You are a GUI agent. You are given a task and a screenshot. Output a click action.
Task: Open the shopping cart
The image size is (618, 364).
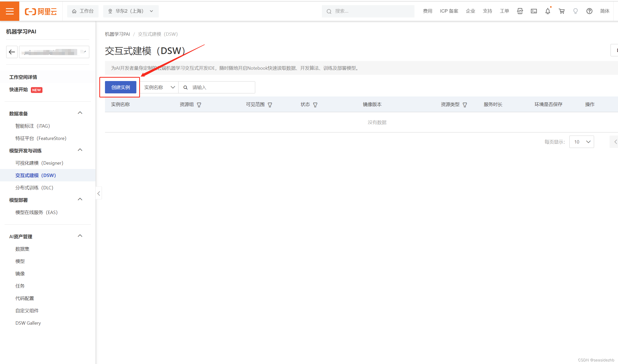[x=562, y=11]
